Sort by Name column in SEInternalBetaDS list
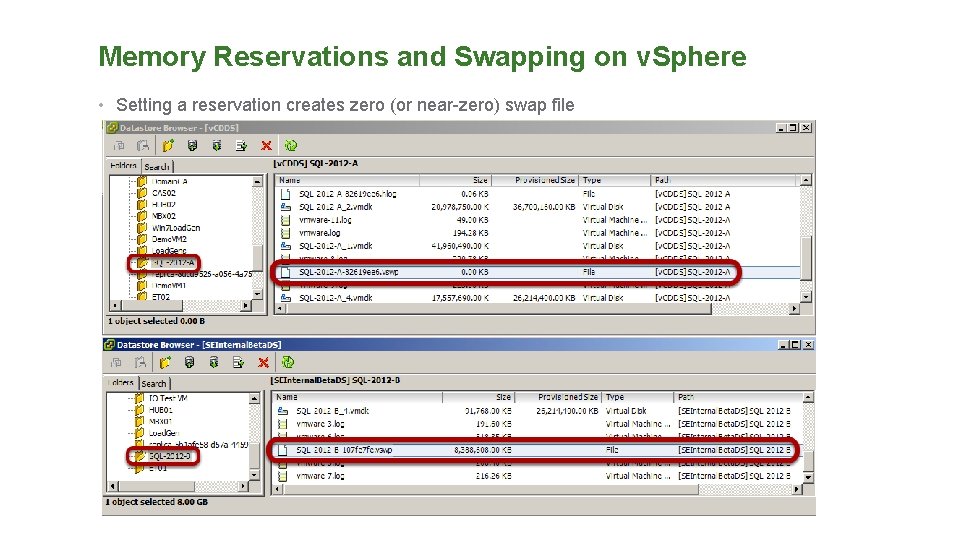 point(358,397)
